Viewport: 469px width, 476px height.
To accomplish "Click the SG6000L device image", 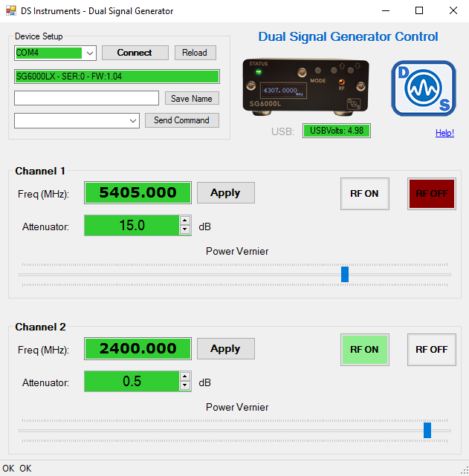I will click(x=306, y=87).
